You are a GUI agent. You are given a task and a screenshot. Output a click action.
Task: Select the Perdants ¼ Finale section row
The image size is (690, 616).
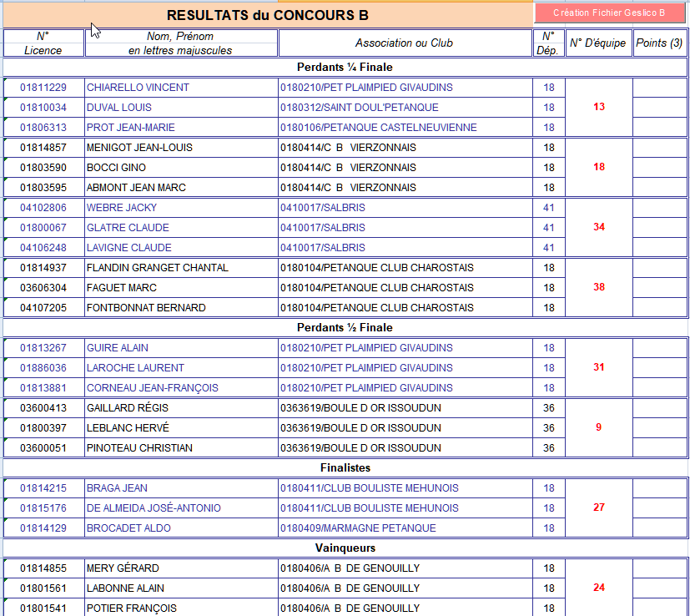point(345,67)
